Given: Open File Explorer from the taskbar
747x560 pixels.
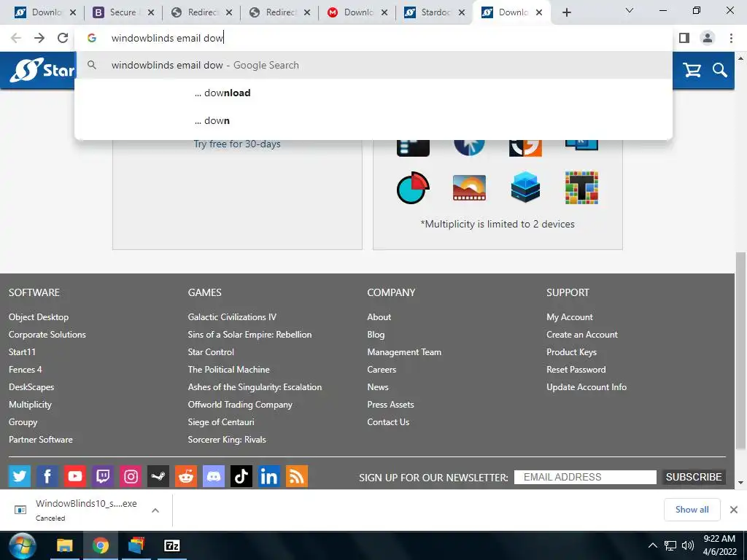Looking at the screenshot, I should click(65, 545).
